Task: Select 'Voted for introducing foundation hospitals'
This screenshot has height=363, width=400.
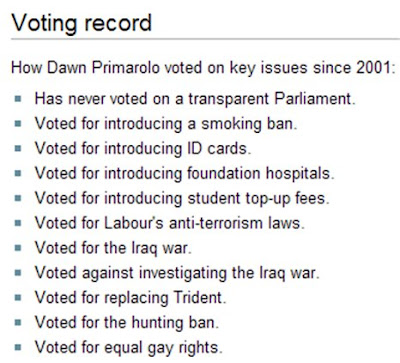Action: click(184, 173)
